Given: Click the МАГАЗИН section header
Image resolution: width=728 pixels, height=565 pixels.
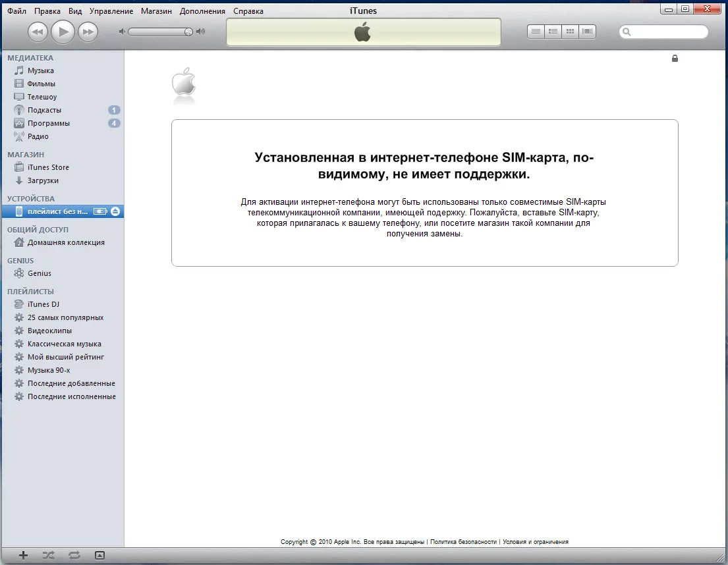Looking at the screenshot, I should (26, 155).
